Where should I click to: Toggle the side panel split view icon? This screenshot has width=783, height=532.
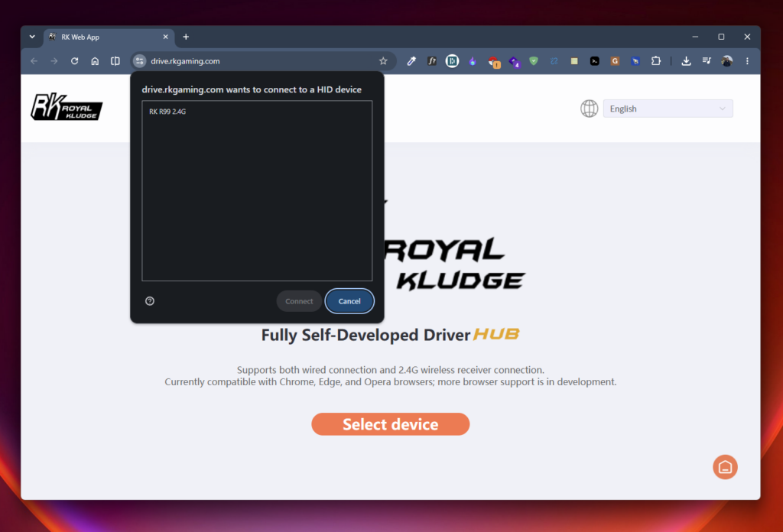pos(115,61)
